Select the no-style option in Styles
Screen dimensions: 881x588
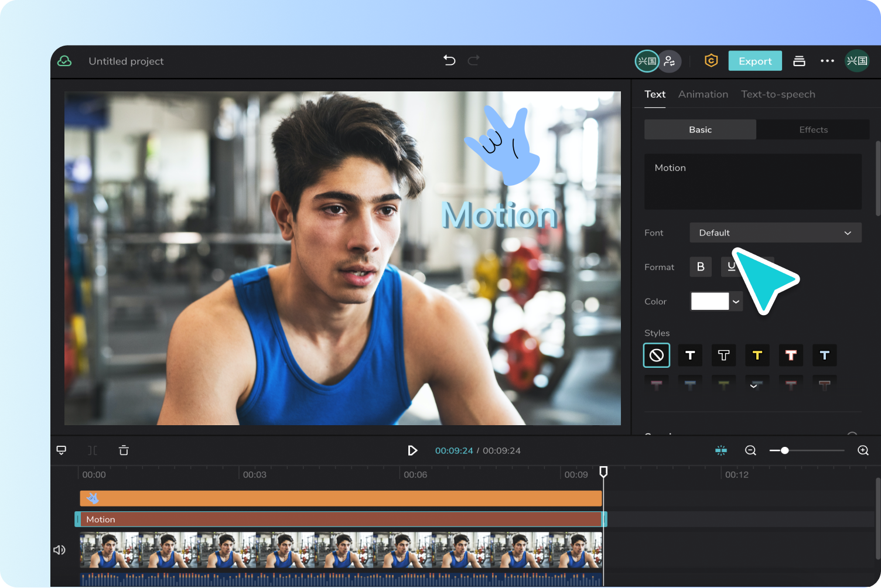click(x=657, y=355)
